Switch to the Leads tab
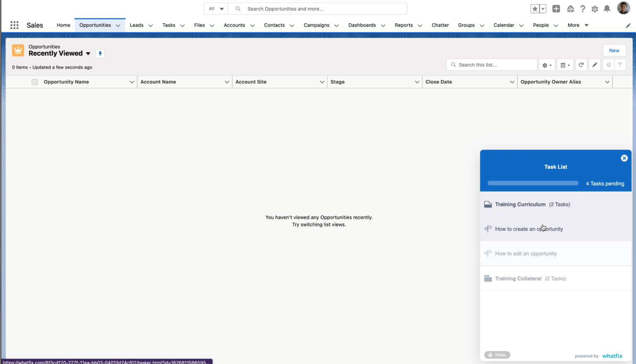Viewport: 636px width, 364px height. tap(137, 25)
